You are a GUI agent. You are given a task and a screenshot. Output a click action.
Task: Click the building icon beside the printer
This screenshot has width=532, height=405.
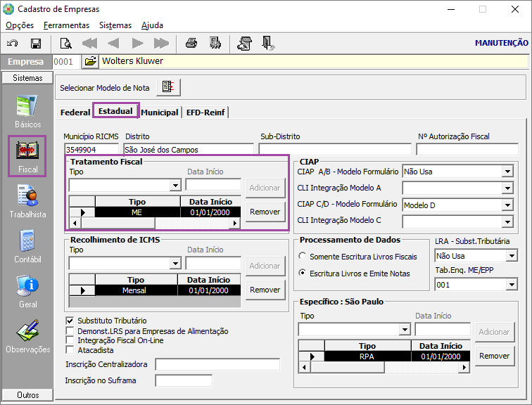215,44
